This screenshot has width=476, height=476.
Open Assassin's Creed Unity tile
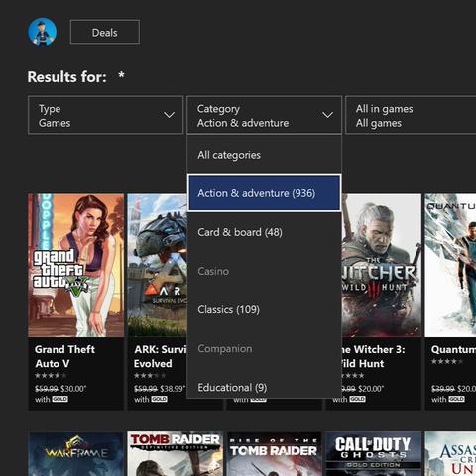[x=450, y=454]
